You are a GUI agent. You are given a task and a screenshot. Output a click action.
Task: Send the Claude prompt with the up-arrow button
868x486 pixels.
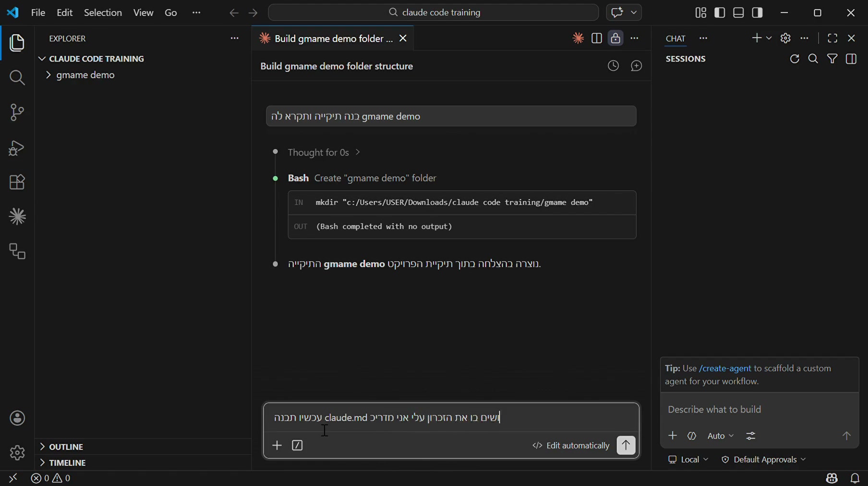626,445
